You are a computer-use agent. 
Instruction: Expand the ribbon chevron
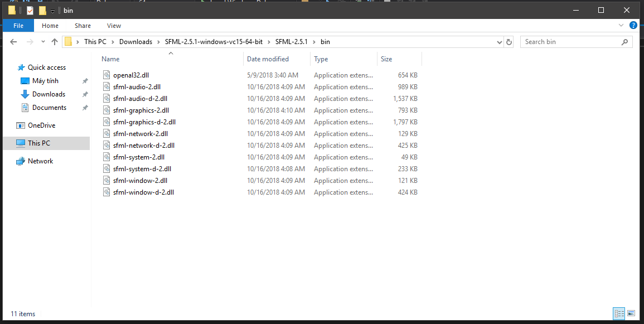(621, 26)
